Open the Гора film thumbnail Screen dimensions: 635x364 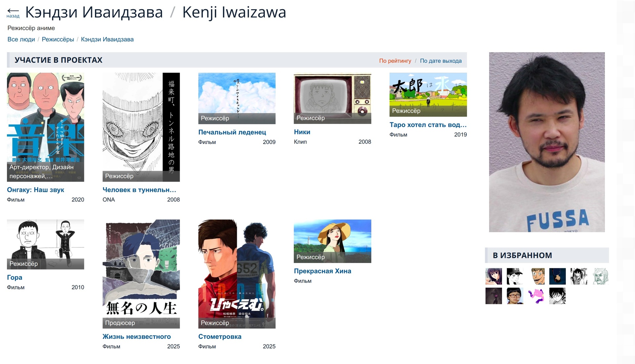46,244
